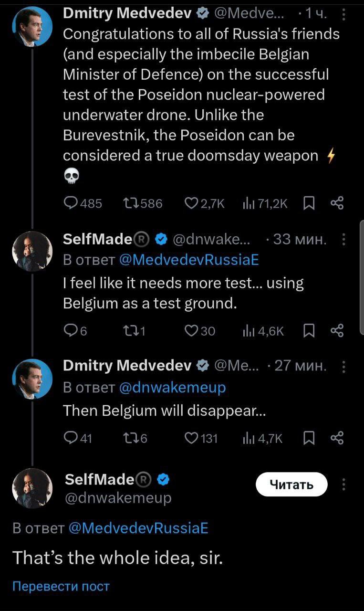
Task: Tap Перевести пост to translate
Action: (x=61, y=586)
